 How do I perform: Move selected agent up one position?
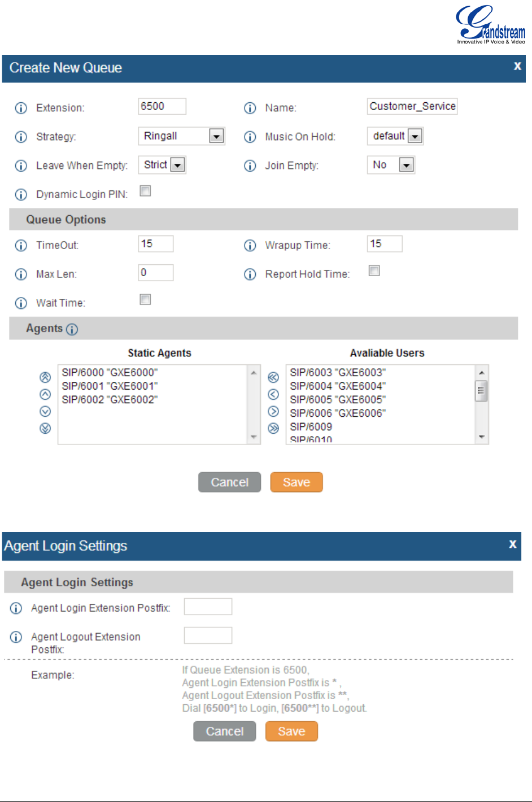(x=45, y=394)
